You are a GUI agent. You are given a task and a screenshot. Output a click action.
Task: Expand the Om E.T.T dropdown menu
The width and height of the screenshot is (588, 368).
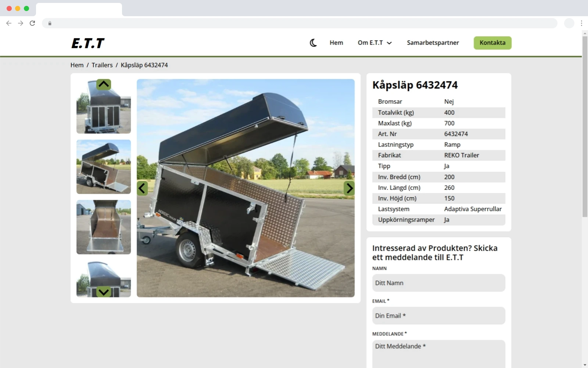[x=375, y=43]
